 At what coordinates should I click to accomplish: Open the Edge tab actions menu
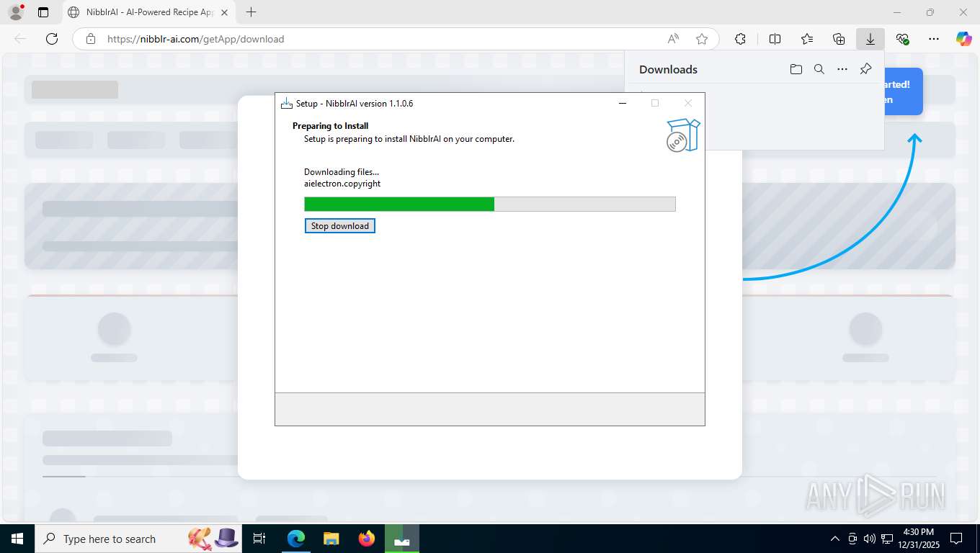43,12
